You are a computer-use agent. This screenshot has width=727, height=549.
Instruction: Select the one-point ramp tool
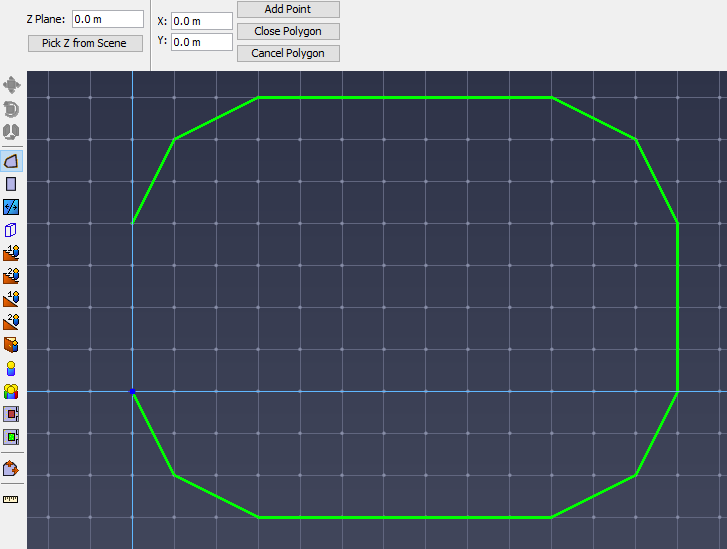click(11, 299)
